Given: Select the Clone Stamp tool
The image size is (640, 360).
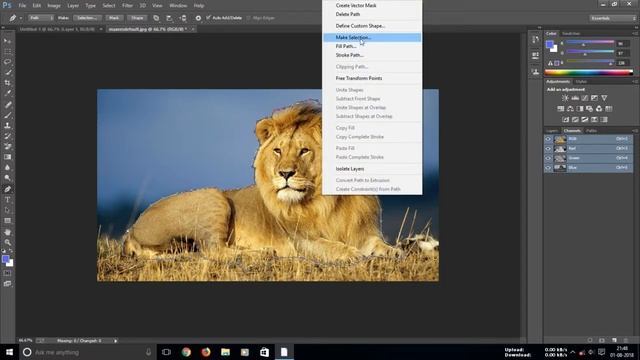Looking at the screenshot, I should pos(7,126).
